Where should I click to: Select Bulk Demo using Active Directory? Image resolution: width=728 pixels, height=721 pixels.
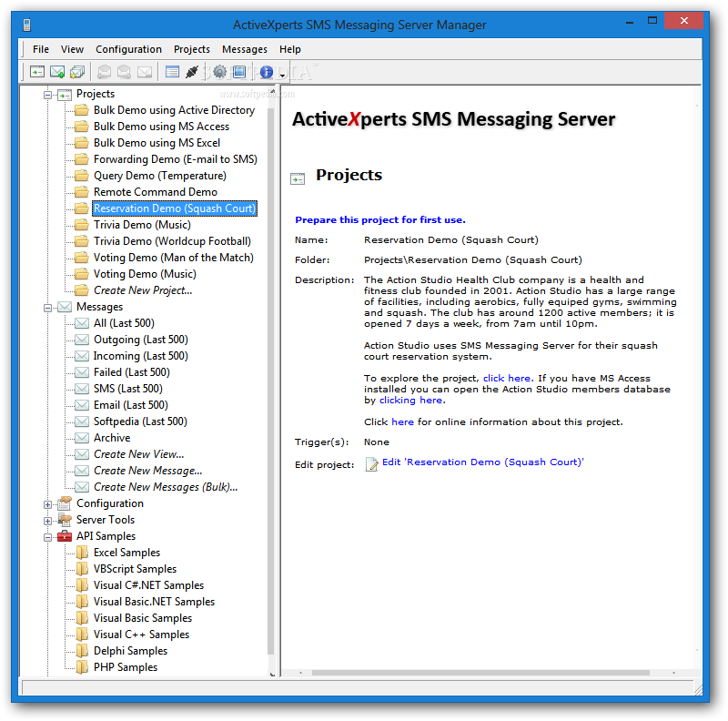(x=174, y=110)
